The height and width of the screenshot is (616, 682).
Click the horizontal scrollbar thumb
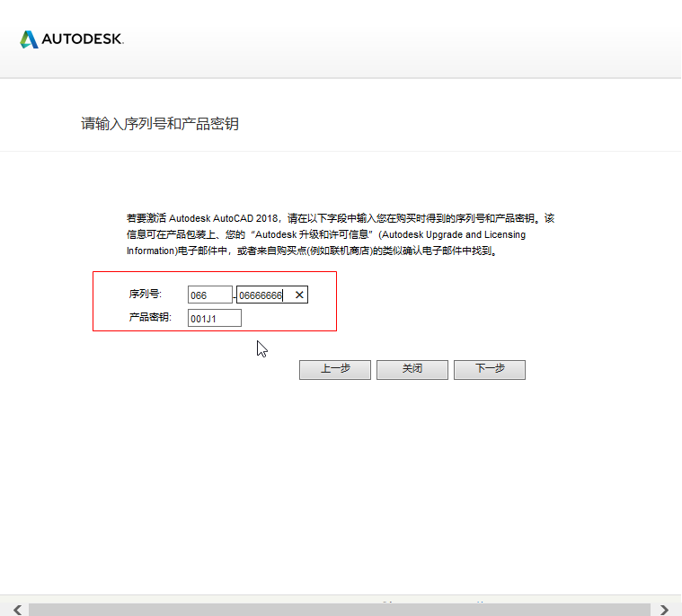tap(340, 610)
